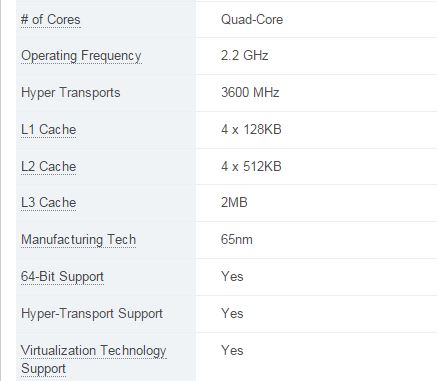
Task: Click the '# of Cores' spec label
Action: (x=51, y=20)
